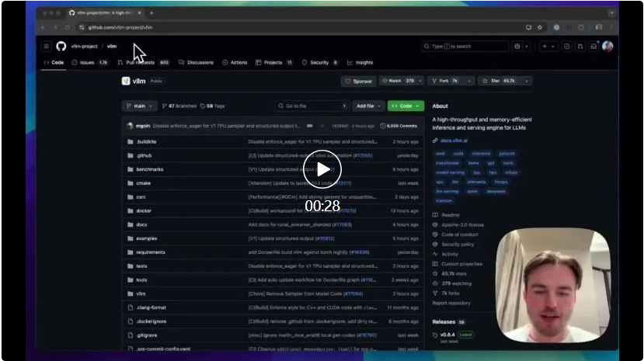
Task: Open the .buildkite folder
Action: [x=146, y=141]
